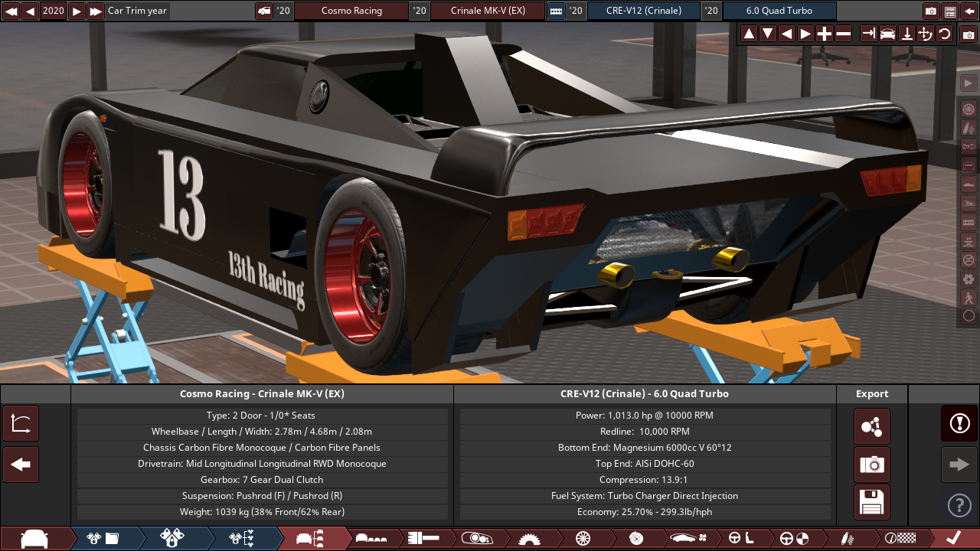Step the car trim year back one

31,11
